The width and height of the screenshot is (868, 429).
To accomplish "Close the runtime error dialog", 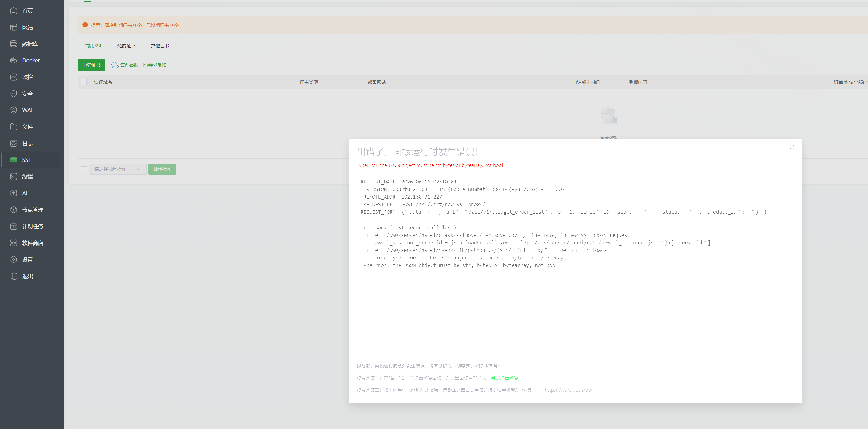I will 792,147.
